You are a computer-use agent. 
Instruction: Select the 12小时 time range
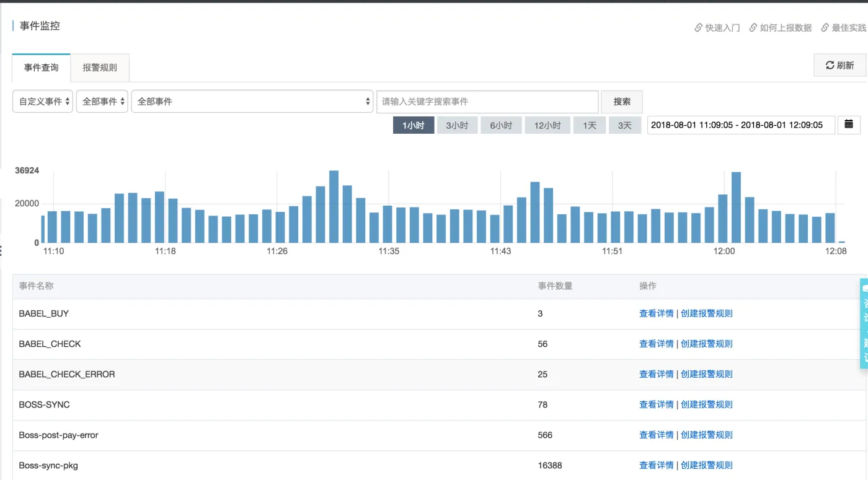(x=547, y=125)
